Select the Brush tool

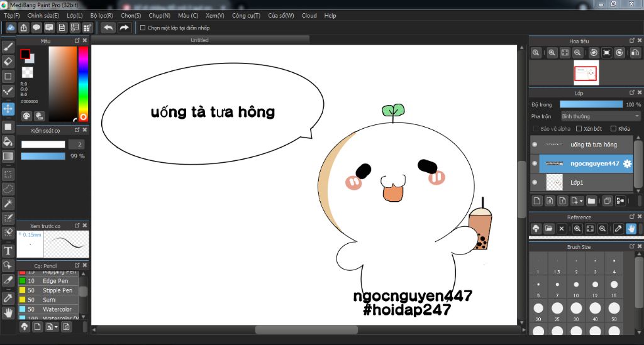[x=8, y=47]
